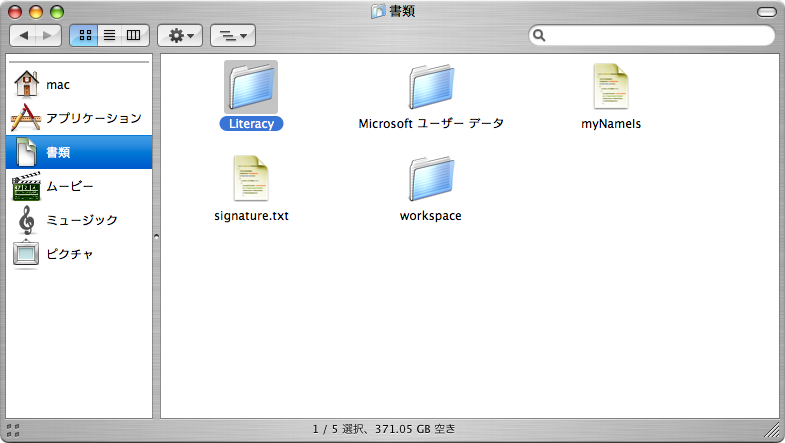
Task: Select the Microsoft ユーザー データ folder icon
Action: coord(431,87)
